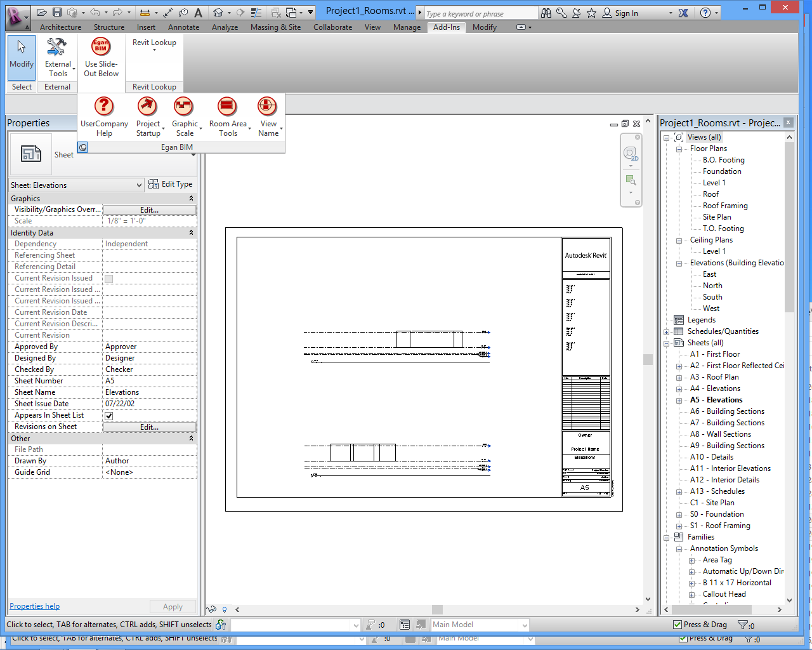
Task: Switch to the Architecture ribbon tab
Action: (x=61, y=27)
